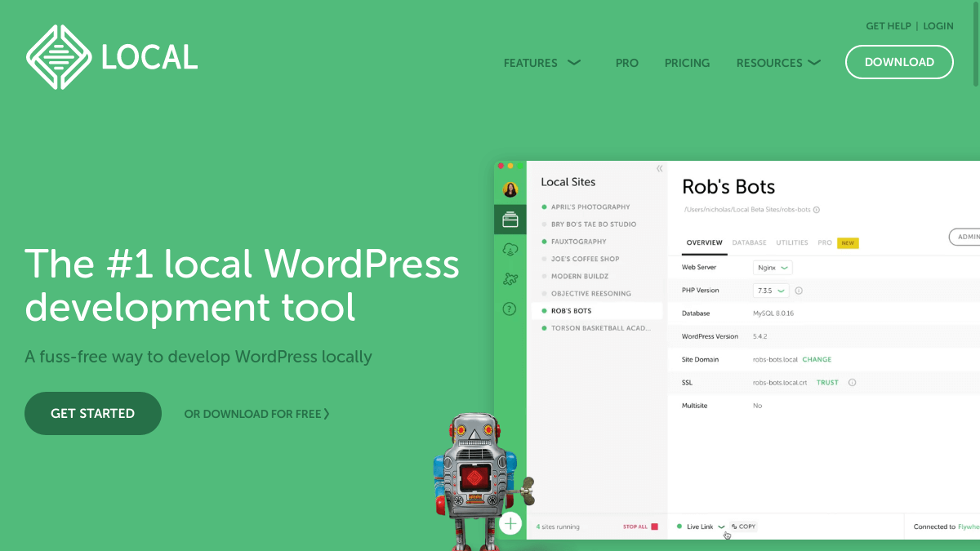The width and height of the screenshot is (980, 551).
Task: Open the Pricing nav item
Action: tap(687, 63)
